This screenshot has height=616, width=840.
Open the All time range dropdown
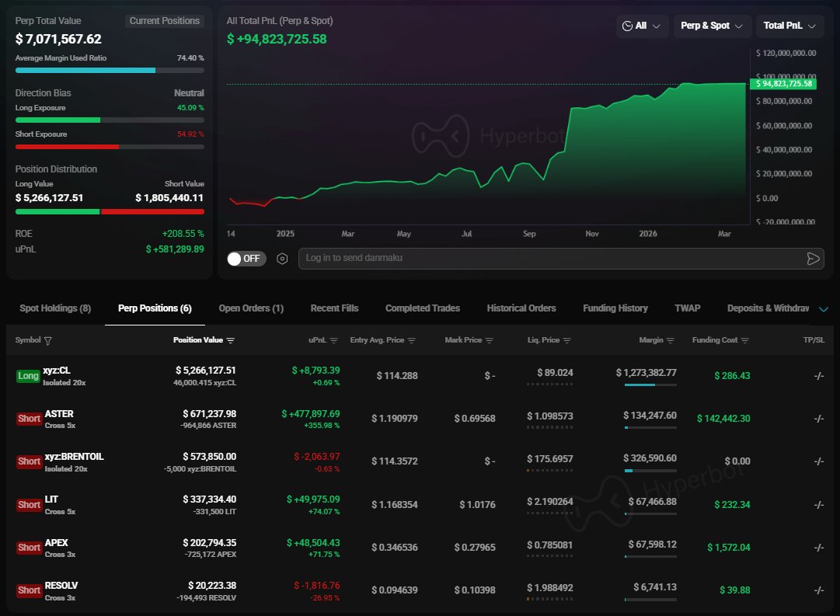coord(642,26)
